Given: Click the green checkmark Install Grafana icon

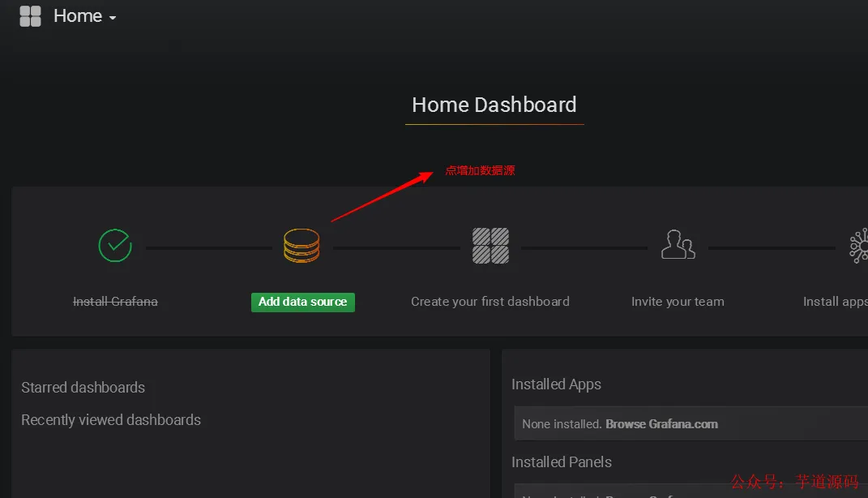Looking at the screenshot, I should click(x=115, y=246).
